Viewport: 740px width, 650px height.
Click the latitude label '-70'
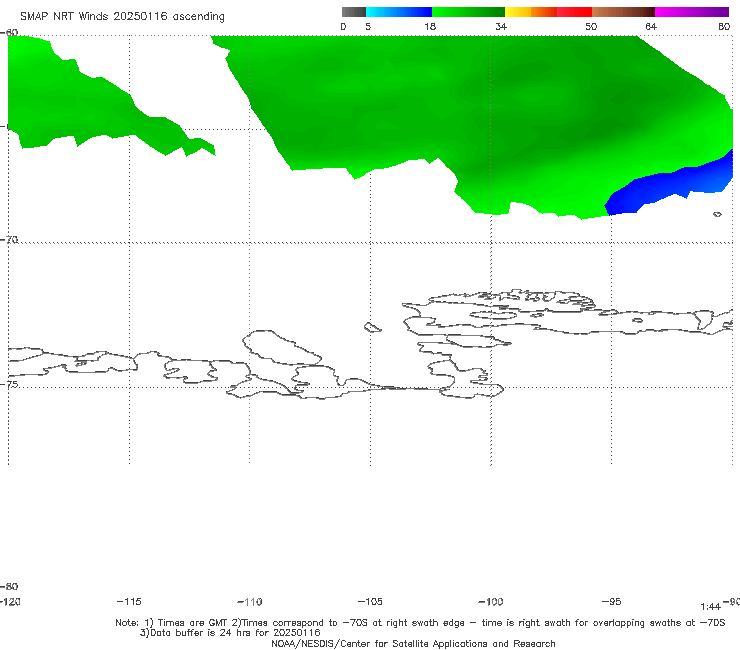point(9,240)
